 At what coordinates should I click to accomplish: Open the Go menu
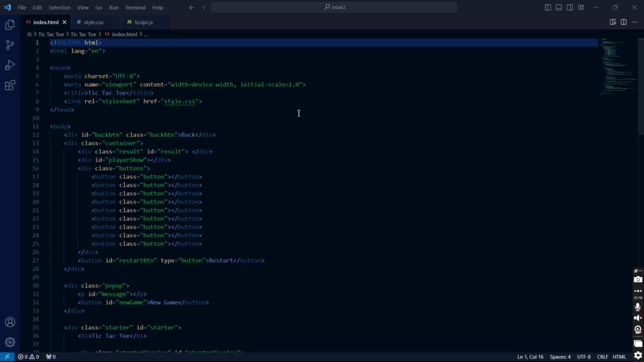[99, 8]
